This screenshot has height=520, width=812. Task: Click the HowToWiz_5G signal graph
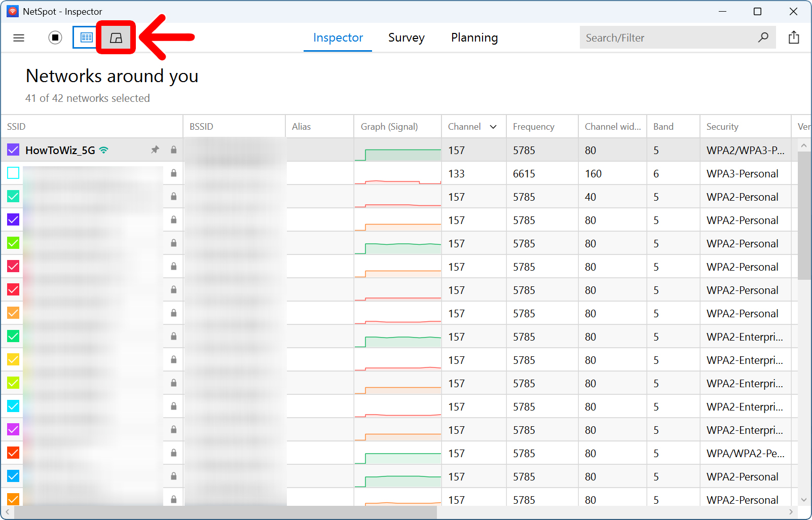coord(398,151)
